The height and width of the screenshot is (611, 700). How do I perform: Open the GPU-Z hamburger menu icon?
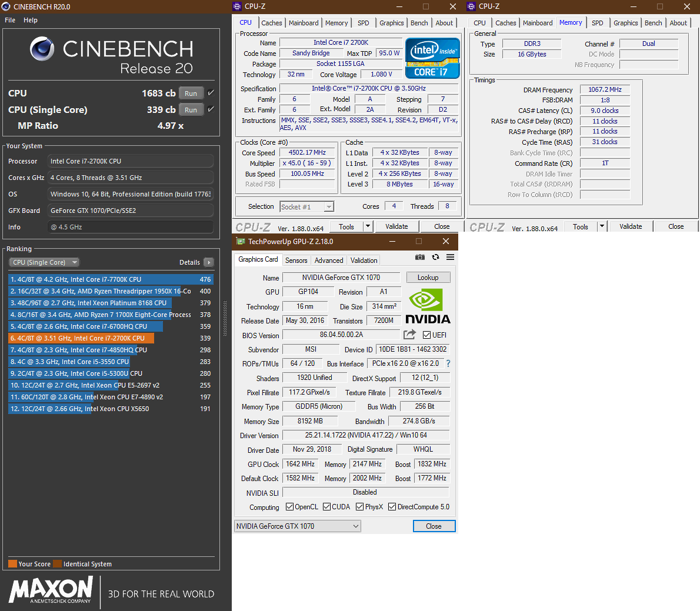click(450, 257)
